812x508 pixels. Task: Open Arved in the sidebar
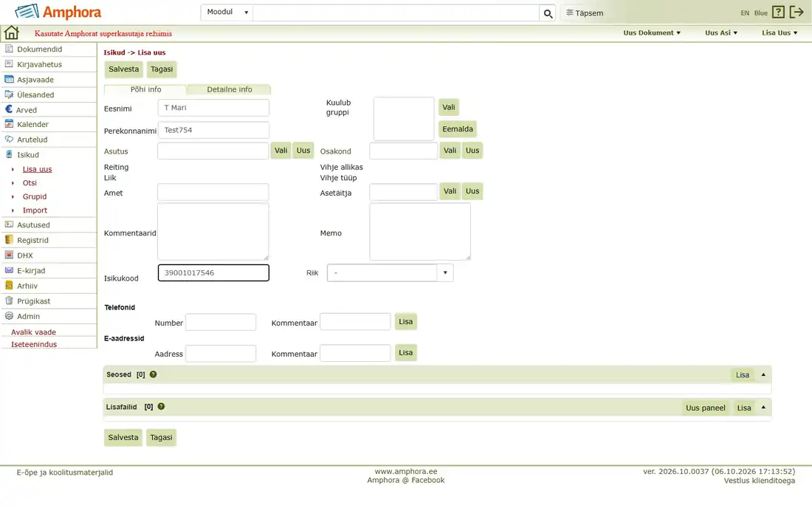(26, 110)
